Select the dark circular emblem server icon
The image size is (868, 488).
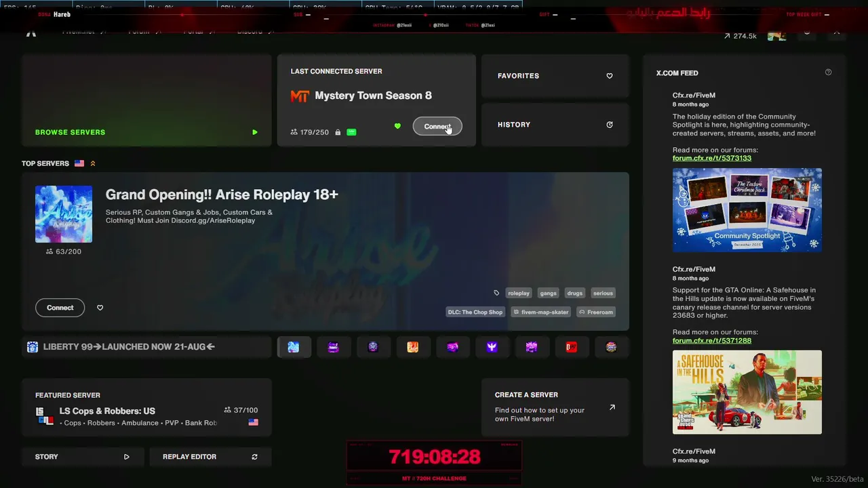373,347
